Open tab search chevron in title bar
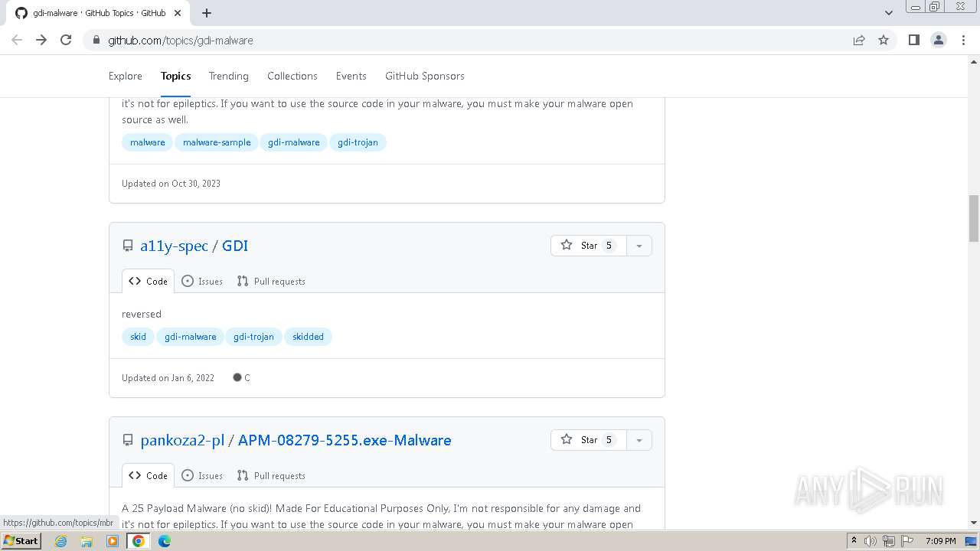 [x=888, y=12]
